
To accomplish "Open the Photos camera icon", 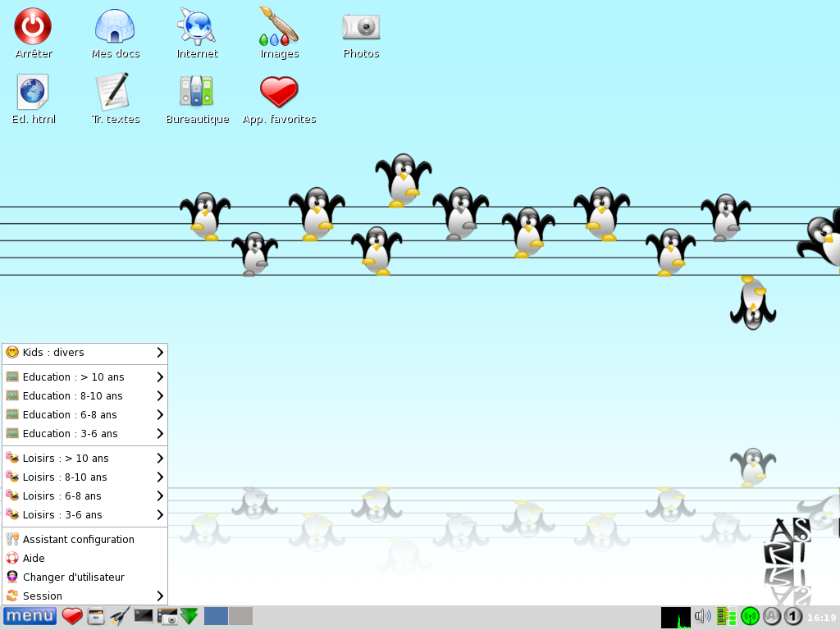I will point(361,27).
